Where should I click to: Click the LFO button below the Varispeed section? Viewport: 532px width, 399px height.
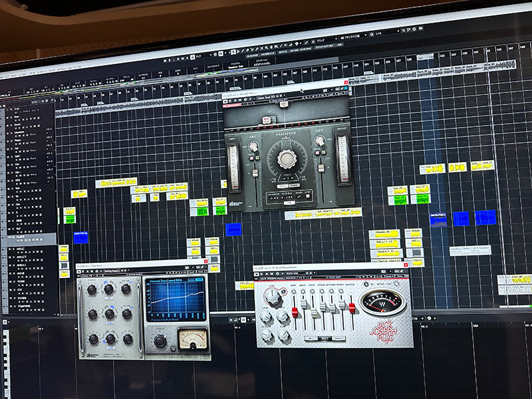pos(289,203)
